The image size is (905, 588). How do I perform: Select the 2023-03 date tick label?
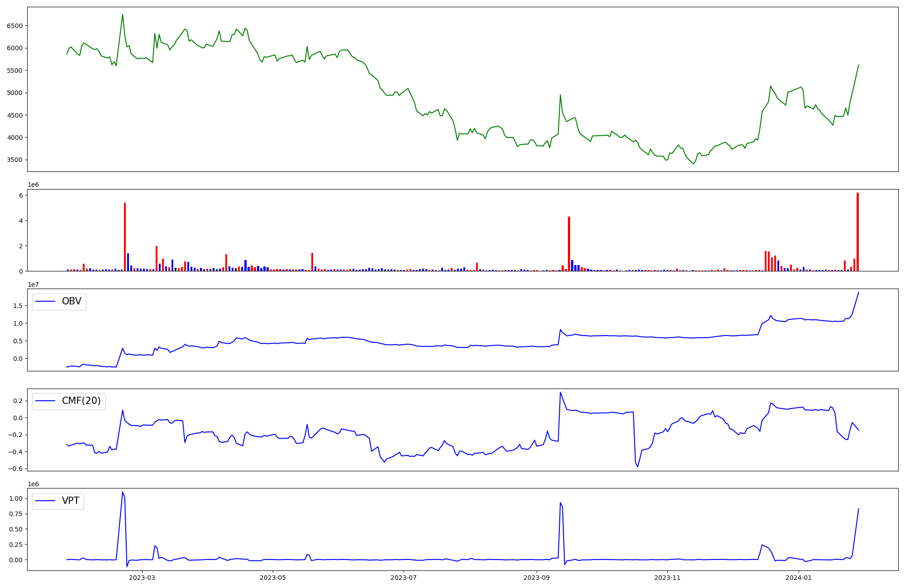[x=142, y=578]
